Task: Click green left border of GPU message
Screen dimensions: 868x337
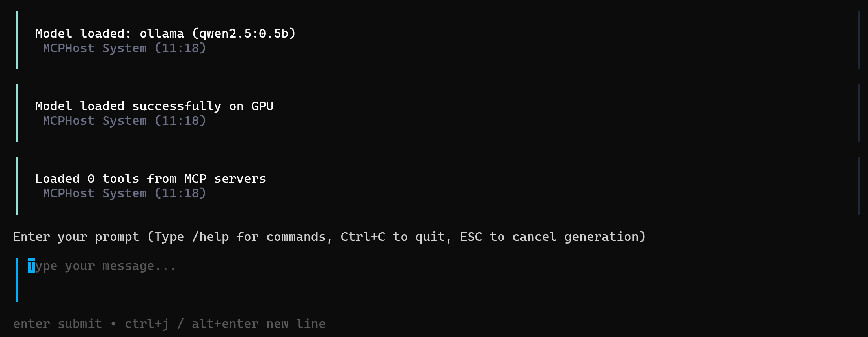Action: [17, 113]
